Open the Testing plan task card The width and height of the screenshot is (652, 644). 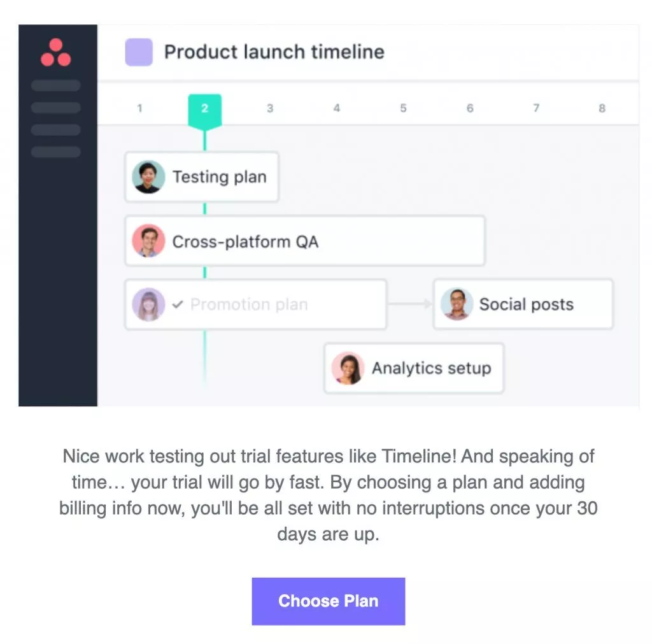pos(220,177)
